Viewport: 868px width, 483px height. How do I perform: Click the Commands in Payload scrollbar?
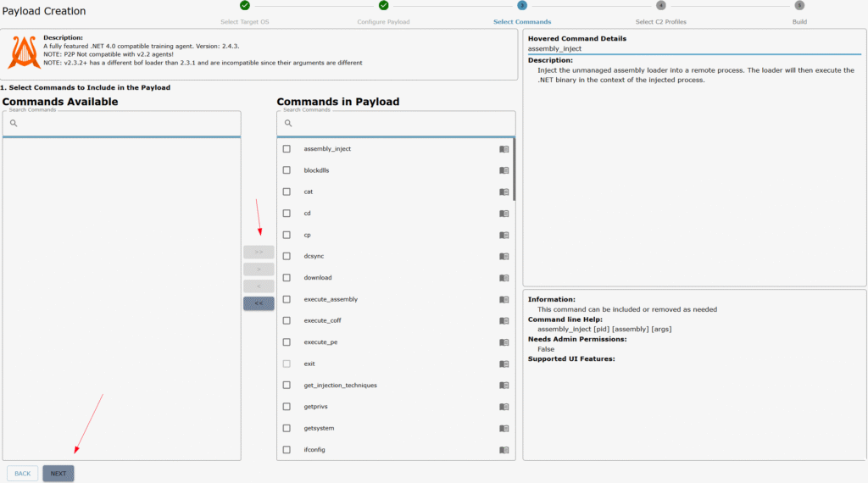coord(514,169)
